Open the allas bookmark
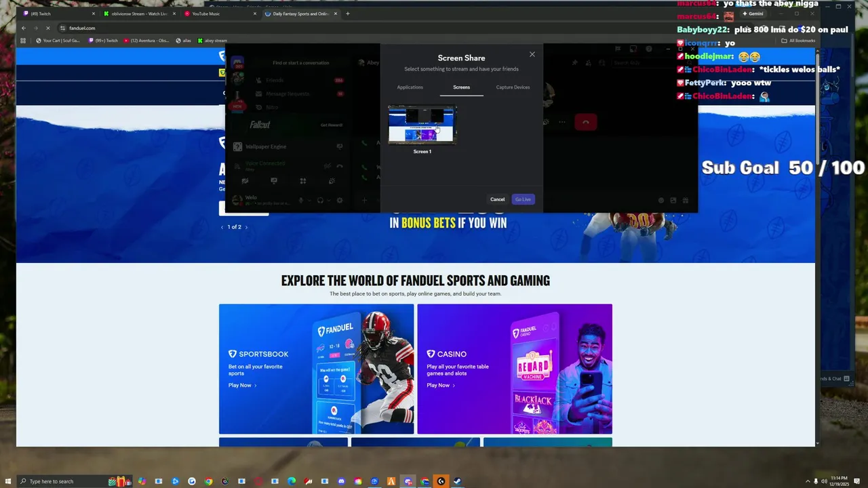The width and height of the screenshot is (868, 488). 184,41
